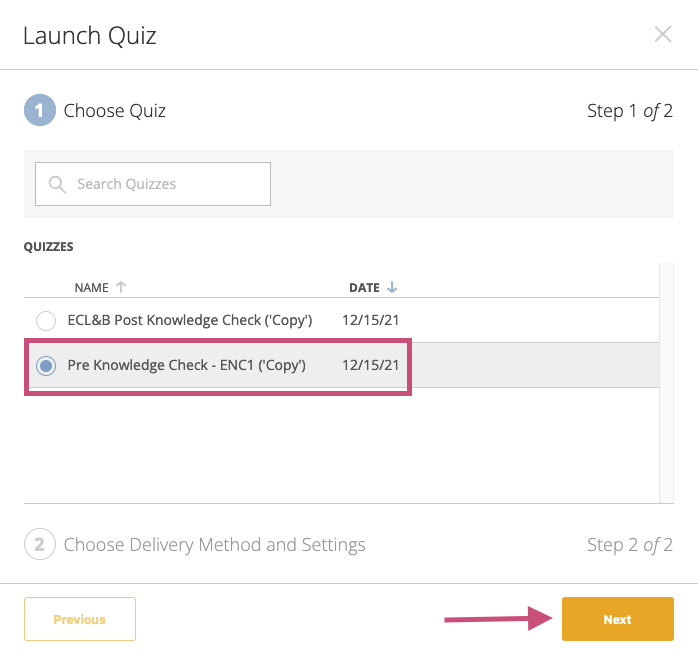Sort quizzes by NAME column header
This screenshot has width=698, height=652.
pos(91,288)
